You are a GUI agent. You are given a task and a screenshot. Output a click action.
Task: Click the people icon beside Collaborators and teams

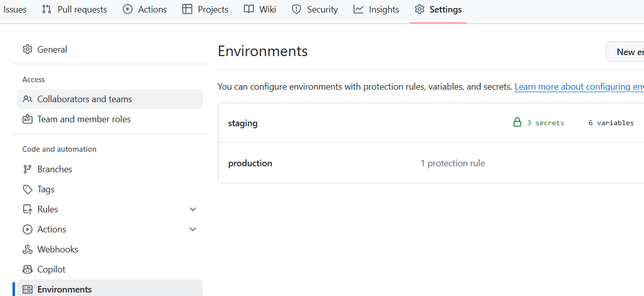pos(28,99)
